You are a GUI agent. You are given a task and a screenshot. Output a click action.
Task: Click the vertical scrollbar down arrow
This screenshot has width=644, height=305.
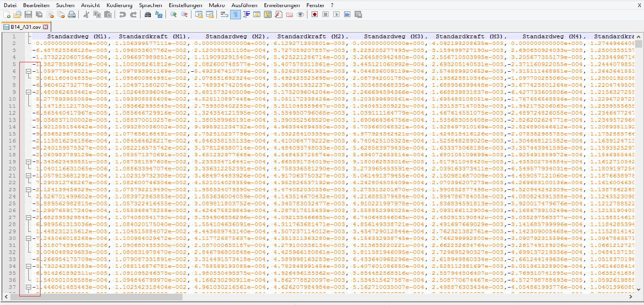[x=639, y=289]
